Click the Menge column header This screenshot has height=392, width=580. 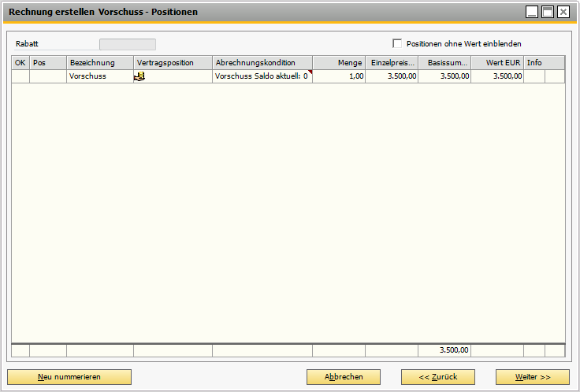(339, 63)
